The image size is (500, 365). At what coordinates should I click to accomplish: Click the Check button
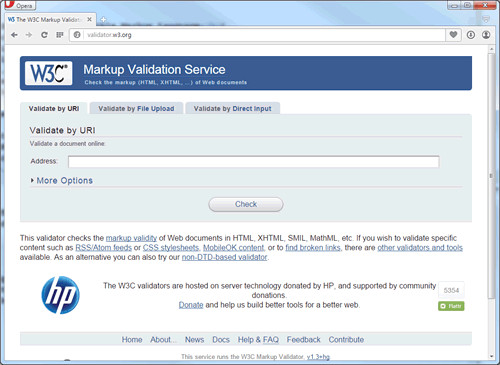[246, 204]
